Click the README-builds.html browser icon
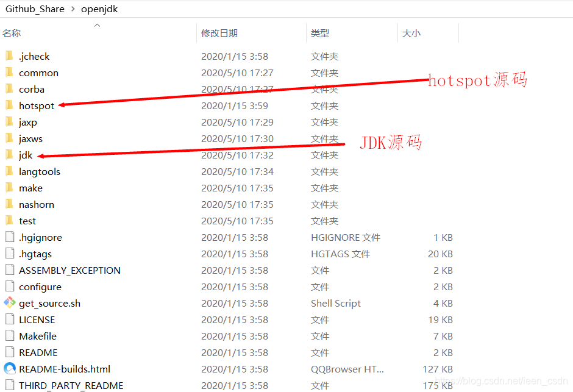The height and width of the screenshot is (392, 573). coord(10,368)
